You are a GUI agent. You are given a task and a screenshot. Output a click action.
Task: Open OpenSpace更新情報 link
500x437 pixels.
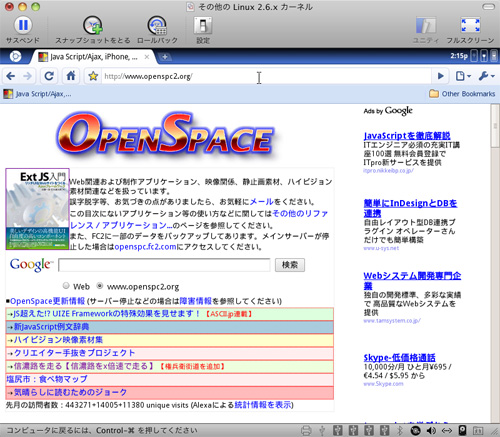coord(47,301)
